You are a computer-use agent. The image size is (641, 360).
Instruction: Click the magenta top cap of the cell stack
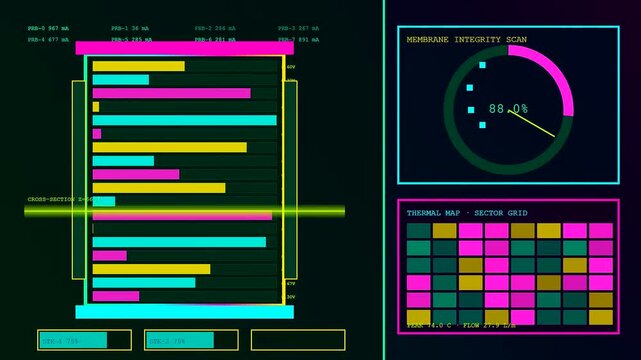pos(184,48)
